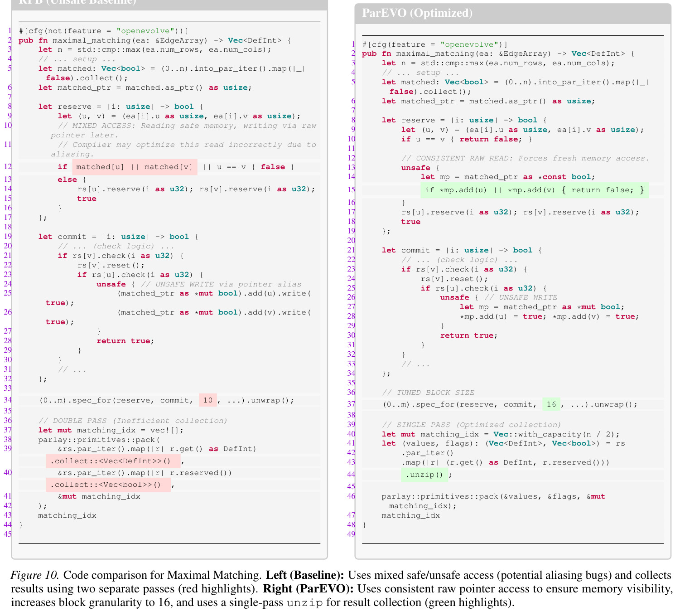Select 'rs[v].reset();' in the ParEVO panel
Screen dimensions: 680x616
coord(454,279)
